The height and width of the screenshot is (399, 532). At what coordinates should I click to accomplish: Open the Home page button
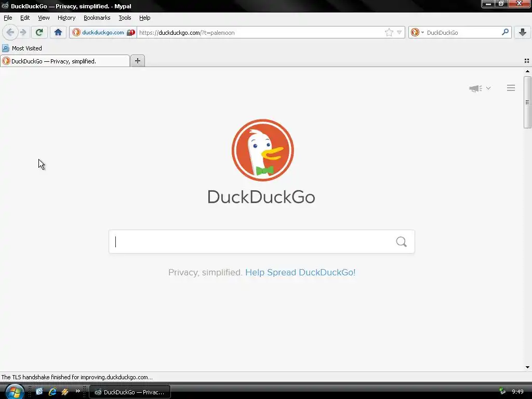(58, 33)
